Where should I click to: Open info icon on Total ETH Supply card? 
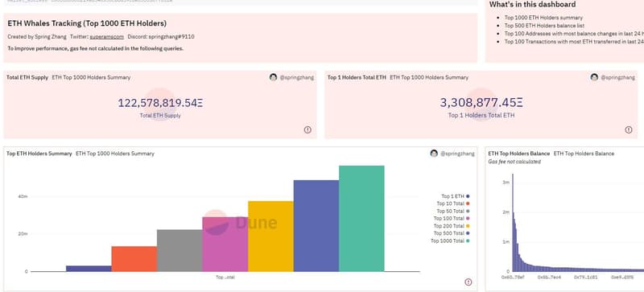308,130
